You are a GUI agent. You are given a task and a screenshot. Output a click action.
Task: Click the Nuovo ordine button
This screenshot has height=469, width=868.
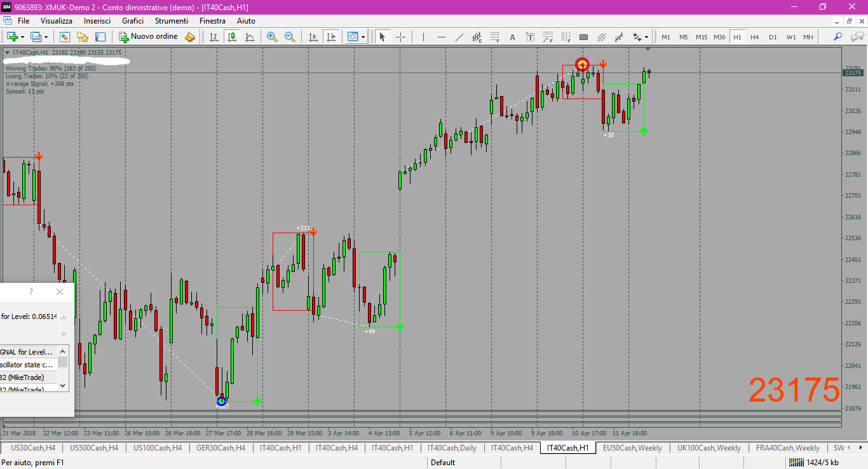149,37
